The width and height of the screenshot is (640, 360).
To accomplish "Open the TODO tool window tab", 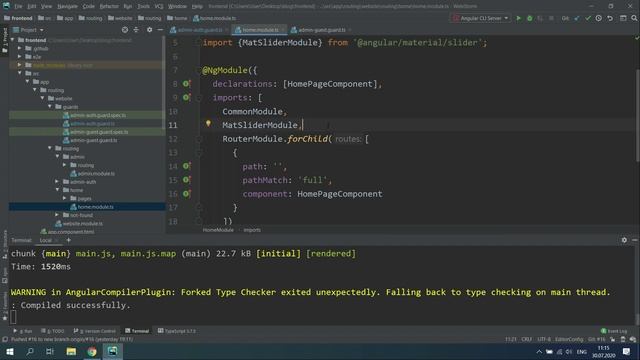I will point(53,331).
